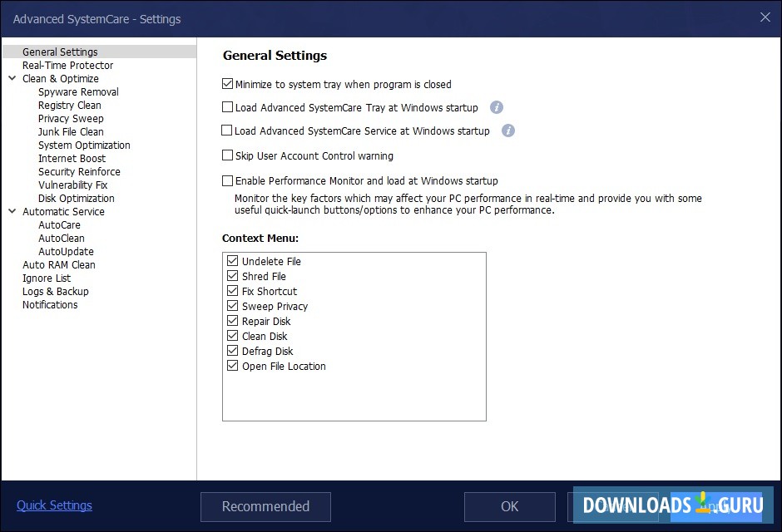The height and width of the screenshot is (532, 782).
Task: Open the Junk File Clean settings
Action: point(70,131)
